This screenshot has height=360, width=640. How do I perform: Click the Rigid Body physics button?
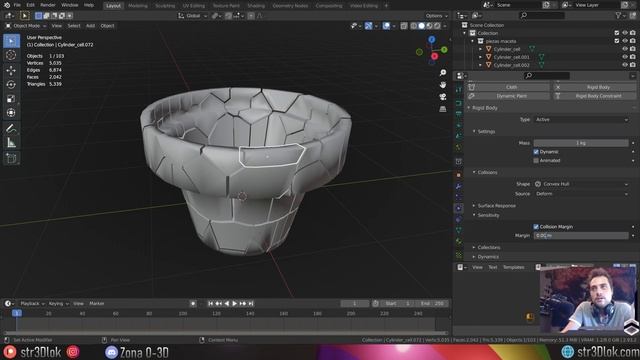click(594, 87)
